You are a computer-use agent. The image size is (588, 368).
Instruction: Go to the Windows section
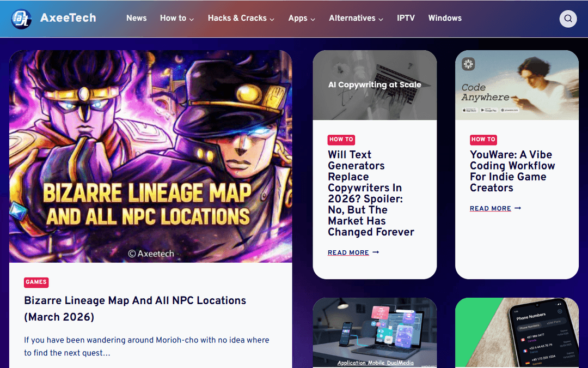pyautogui.click(x=445, y=18)
